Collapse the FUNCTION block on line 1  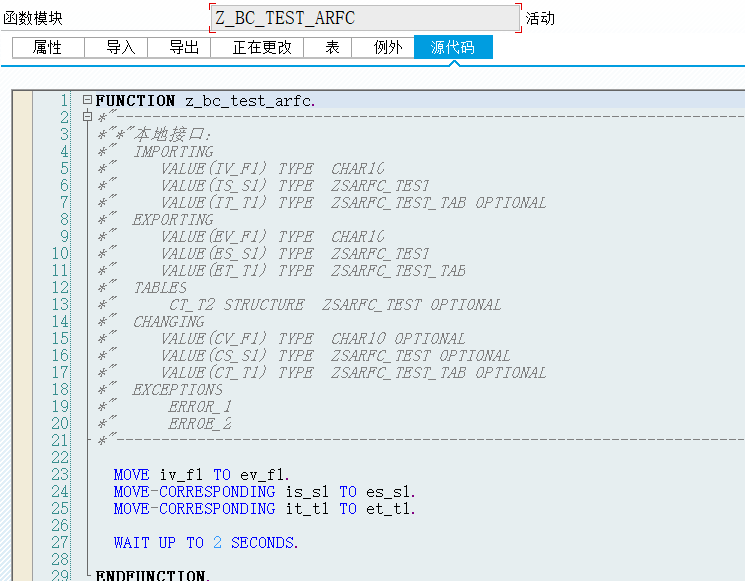[x=87, y=99]
